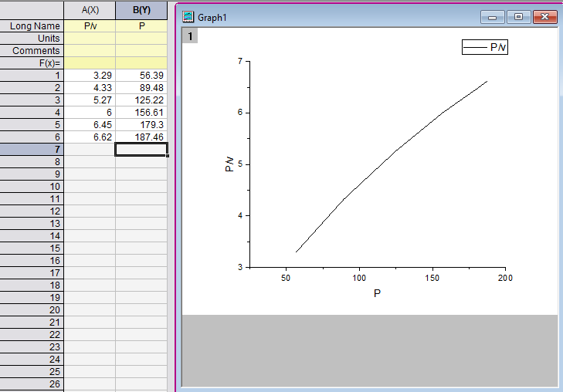Screen dimensions: 563x392
Task: Click Comments cell under column B
Action: (141, 51)
